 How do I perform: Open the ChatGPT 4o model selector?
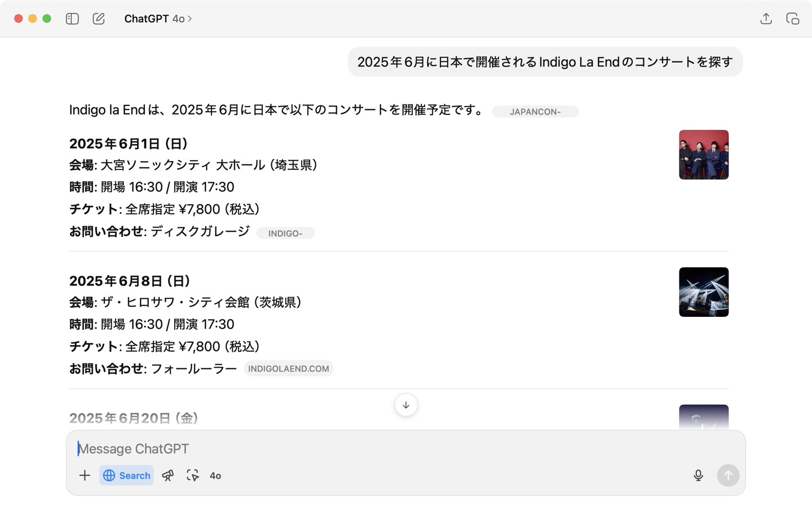coord(158,19)
